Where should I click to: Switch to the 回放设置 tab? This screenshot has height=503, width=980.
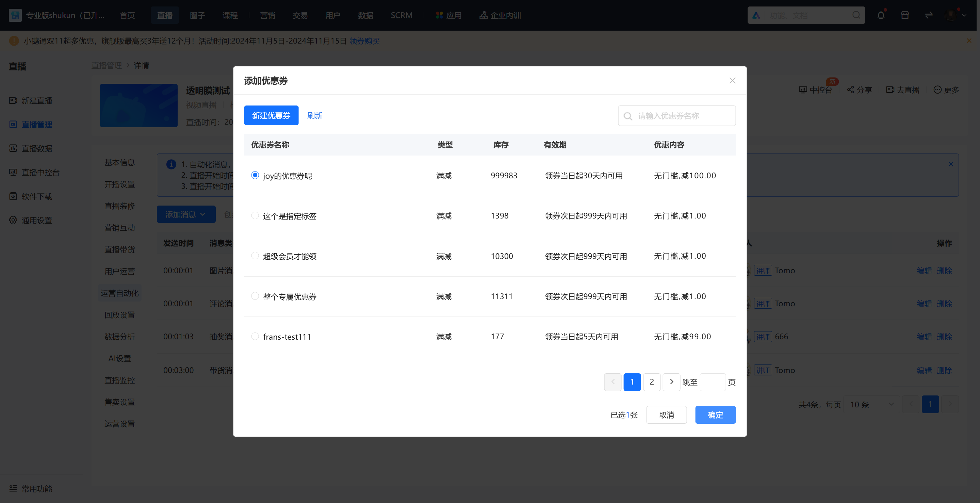(119, 315)
